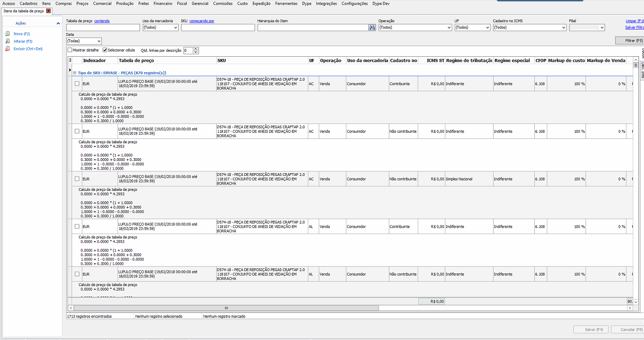Click the scroll-right arrow of horizontal scrollbar
This screenshot has height=340, width=644.
(629, 308)
